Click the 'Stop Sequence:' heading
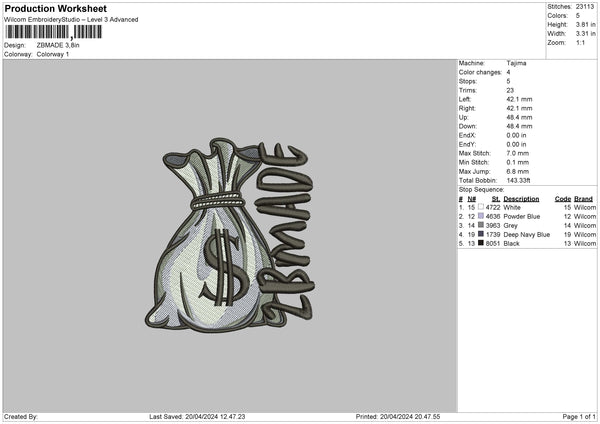 pos(481,190)
